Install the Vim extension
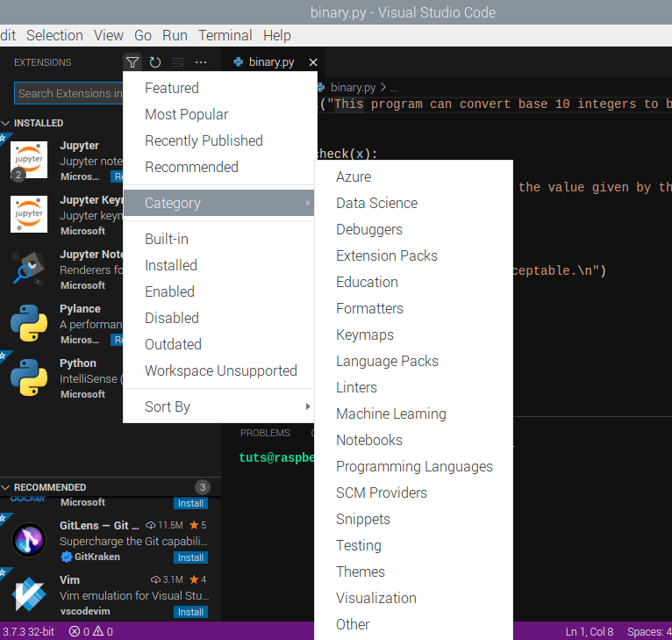 (190, 612)
